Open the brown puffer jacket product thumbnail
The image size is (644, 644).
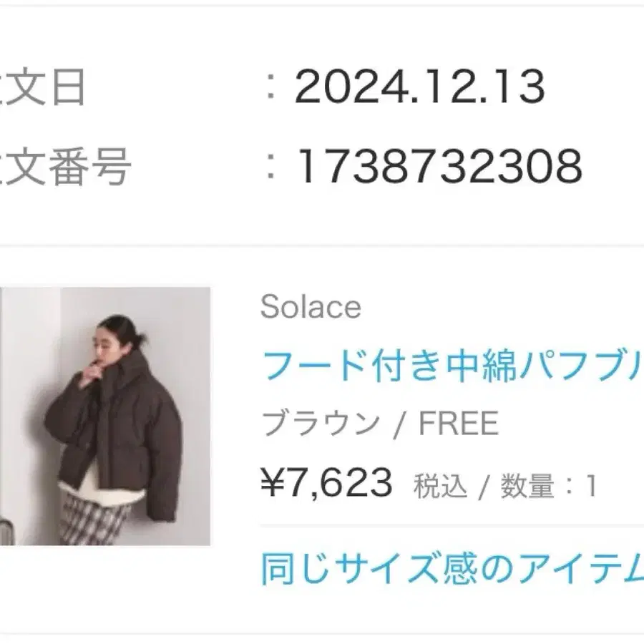click(x=107, y=416)
